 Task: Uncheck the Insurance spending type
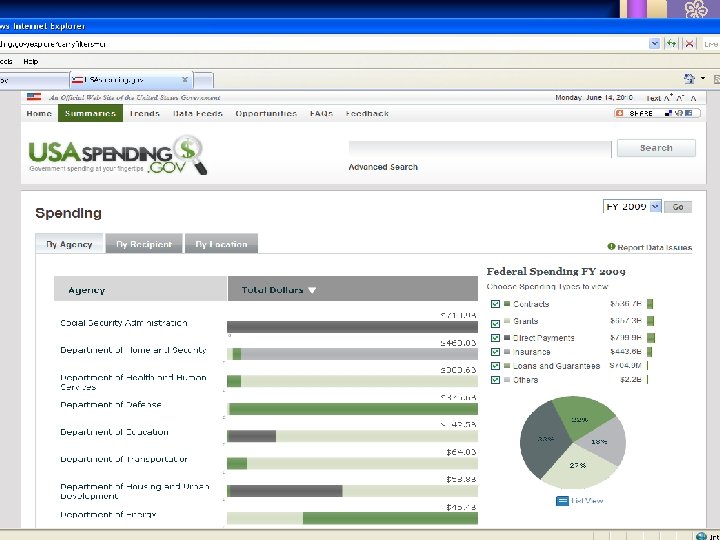495,352
